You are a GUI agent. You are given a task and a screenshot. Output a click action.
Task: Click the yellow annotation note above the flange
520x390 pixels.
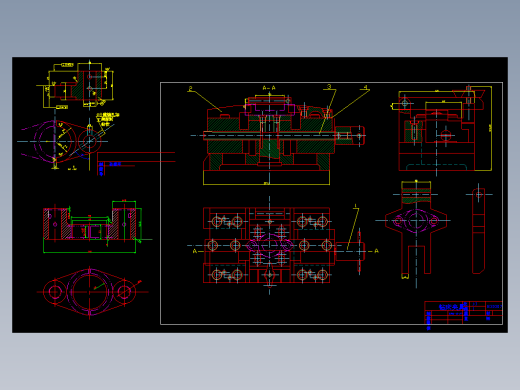[107, 119]
